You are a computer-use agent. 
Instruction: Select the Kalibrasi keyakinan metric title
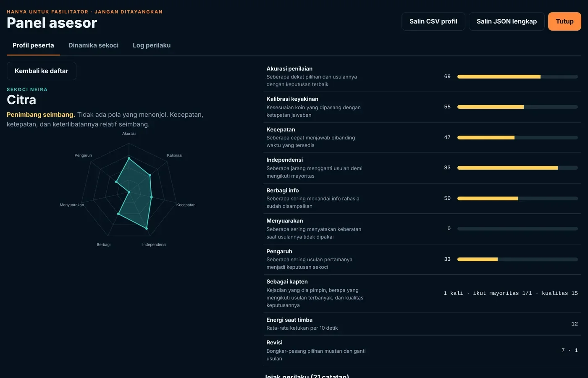click(292, 99)
